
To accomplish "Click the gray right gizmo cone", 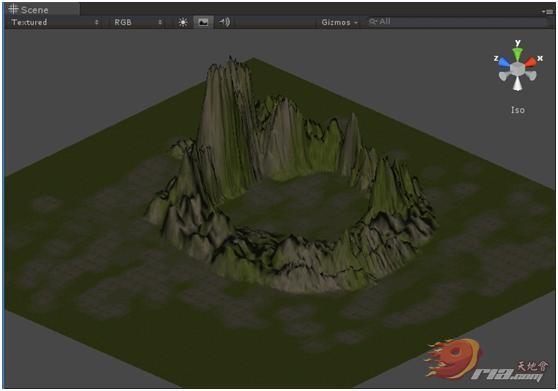I will (x=531, y=75).
